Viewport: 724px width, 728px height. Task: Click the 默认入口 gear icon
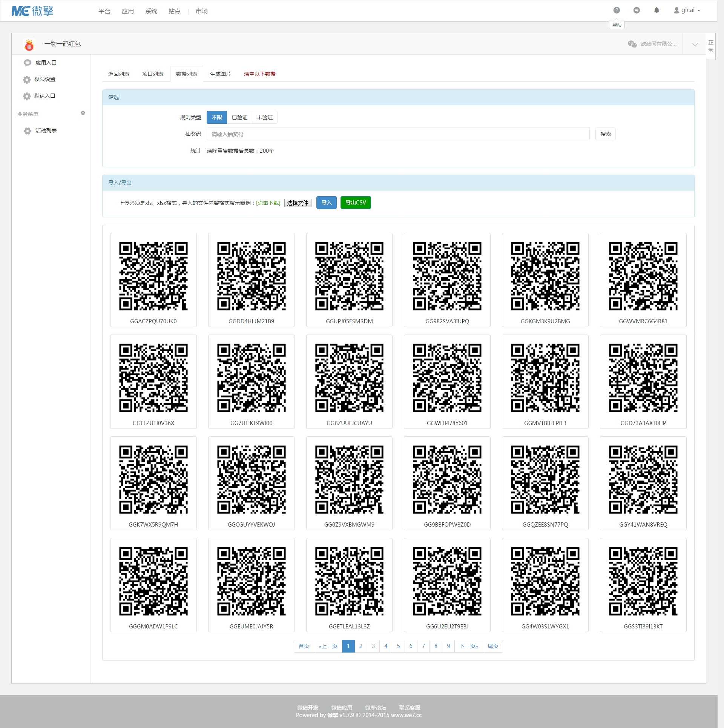pyautogui.click(x=27, y=96)
